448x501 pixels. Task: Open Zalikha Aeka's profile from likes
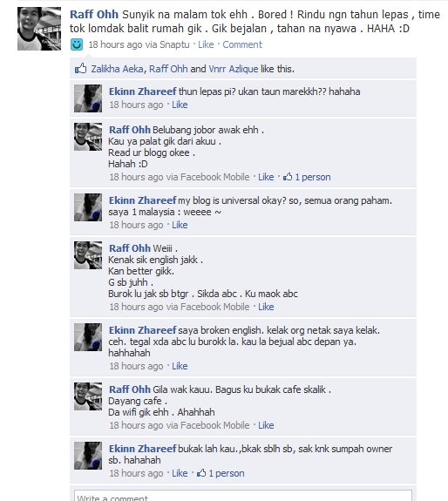click(x=117, y=69)
